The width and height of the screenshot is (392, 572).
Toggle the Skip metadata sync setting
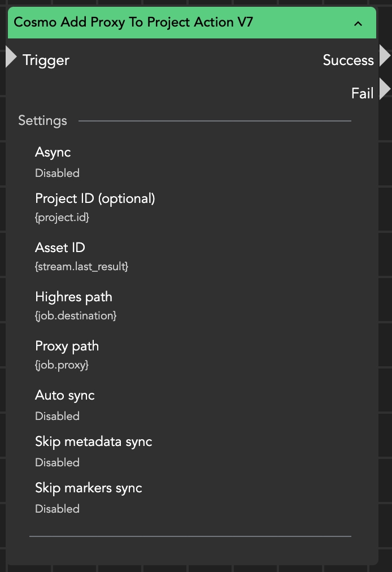pos(57,462)
